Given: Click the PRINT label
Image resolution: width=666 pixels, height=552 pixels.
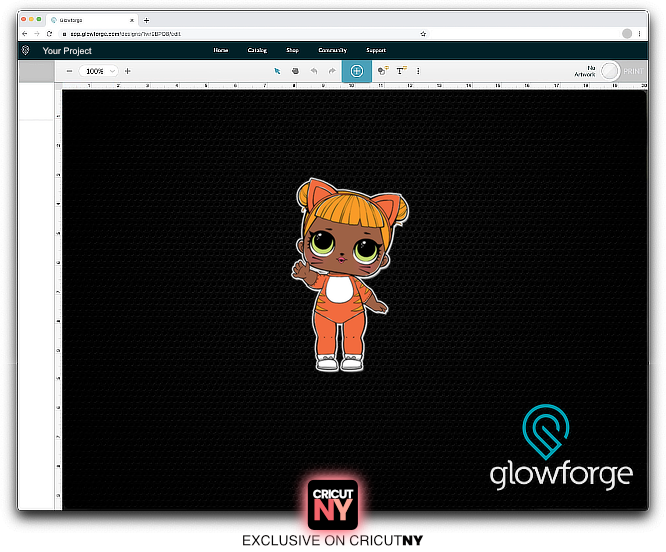Looking at the screenshot, I should [633, 71].
